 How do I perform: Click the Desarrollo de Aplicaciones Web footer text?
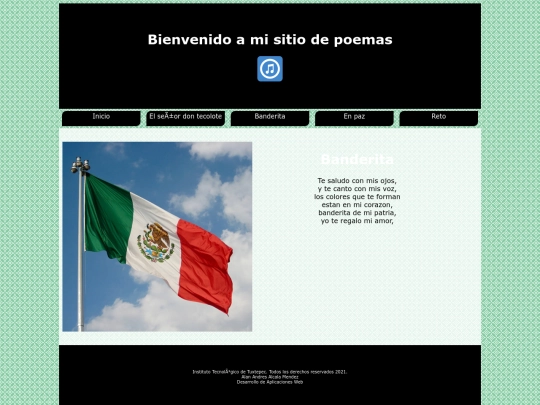click(x=270, y=382)
